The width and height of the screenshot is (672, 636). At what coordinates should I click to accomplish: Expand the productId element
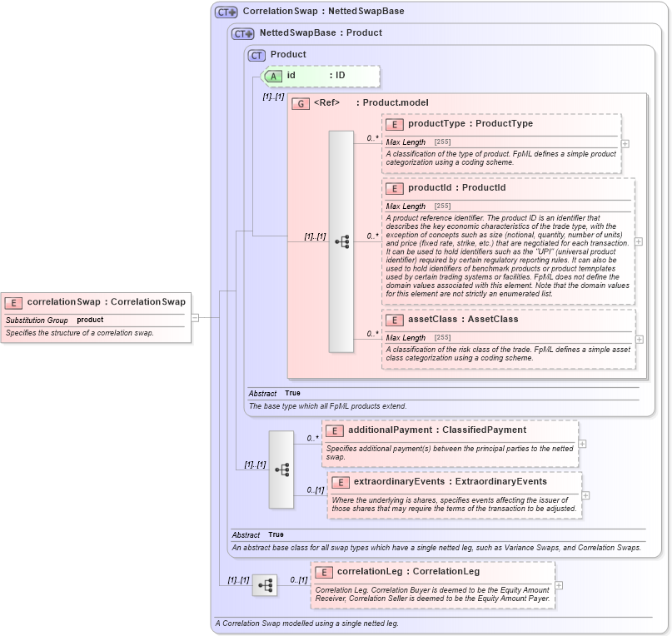click(639, 241)
